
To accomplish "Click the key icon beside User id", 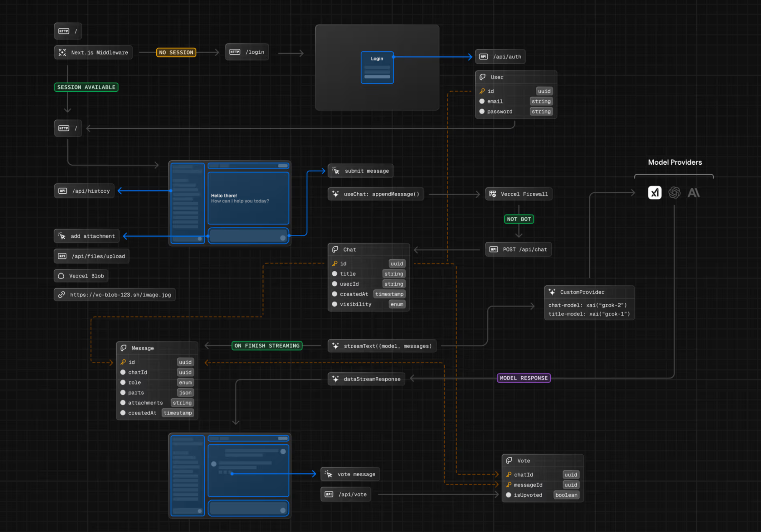I will (482, 91).
